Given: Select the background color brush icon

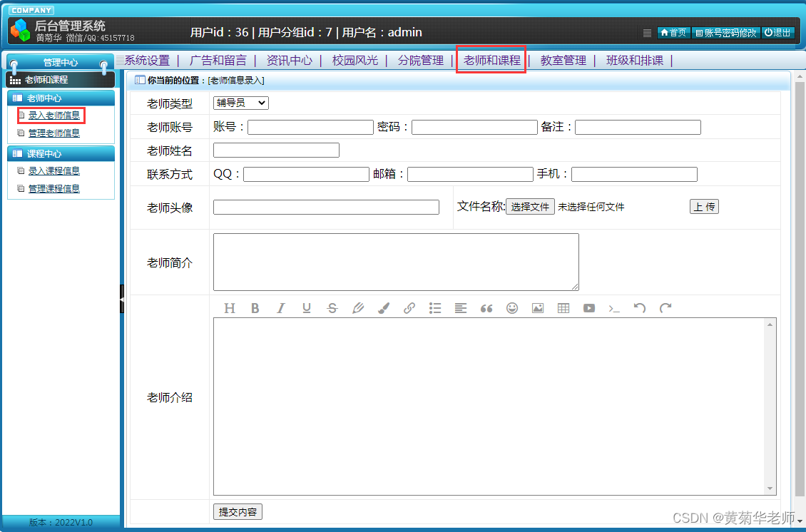Looking at the screenshot, I should tap(384, 308).
